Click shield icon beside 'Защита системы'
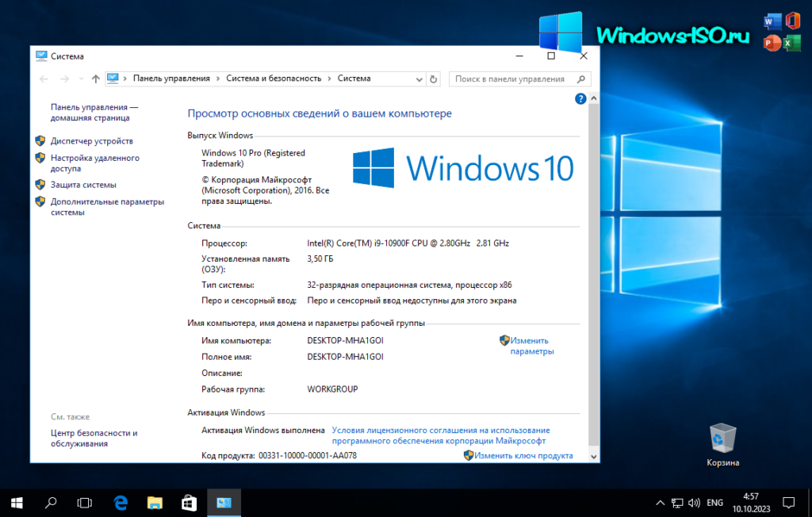The width and height of the screenshot is (812, 517). (x=40, y=184)
